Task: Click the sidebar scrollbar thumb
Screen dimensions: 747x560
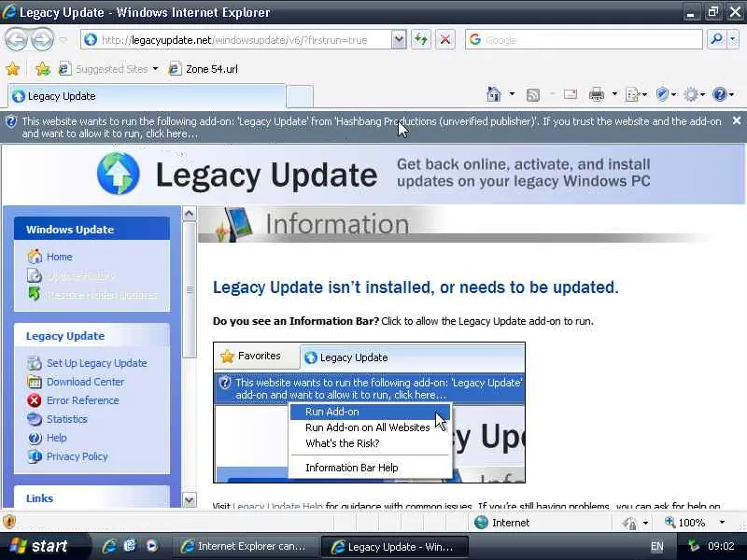Action: coord(190,289)
